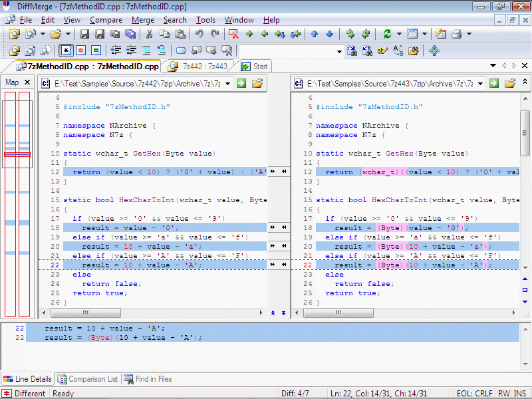Click the blue up-arrow previous difference icon
Screen dimensions: 532x399
(314, 34)
